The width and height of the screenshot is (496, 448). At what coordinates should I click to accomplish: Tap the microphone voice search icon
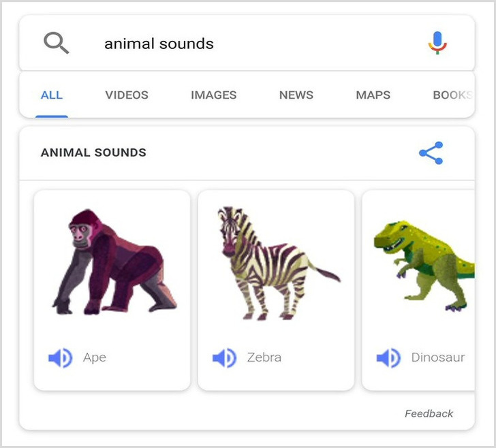coord(437,44)
